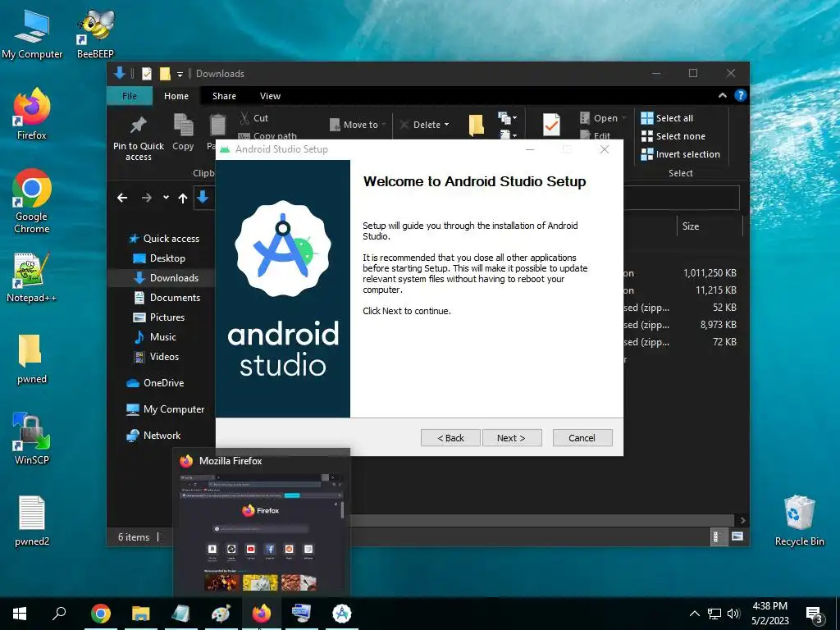Click Pin to Quick access icon
Image resolution: width=840 pixels, height=630 pixels.
(x=138, y=126)
